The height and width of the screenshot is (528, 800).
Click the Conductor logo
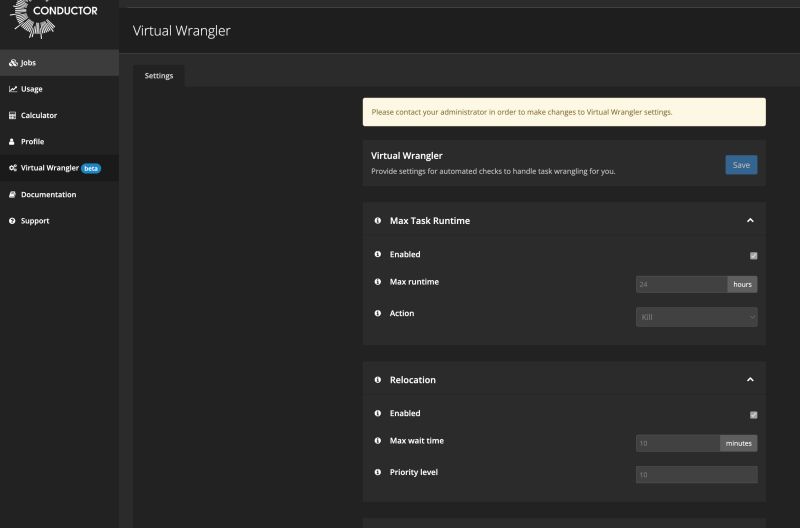pyautogui.click(x=54, y=18)
